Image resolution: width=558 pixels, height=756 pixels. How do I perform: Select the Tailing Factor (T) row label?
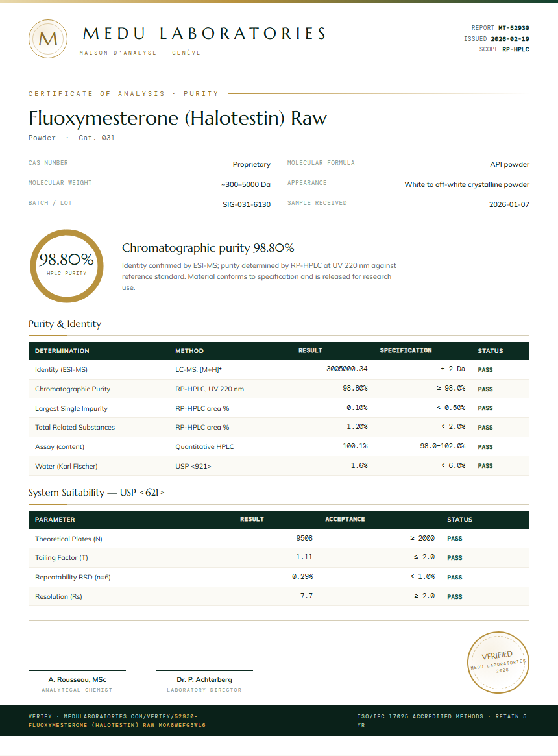[x=61, y=558]
